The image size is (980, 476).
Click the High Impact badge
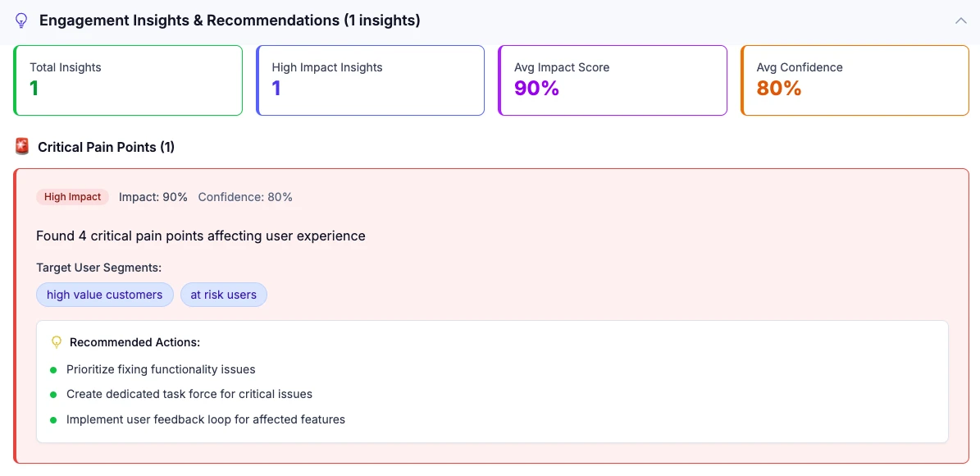(72, 197)
